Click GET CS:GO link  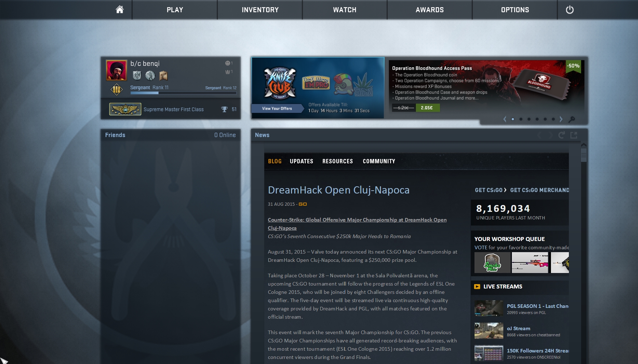(489, 190)
